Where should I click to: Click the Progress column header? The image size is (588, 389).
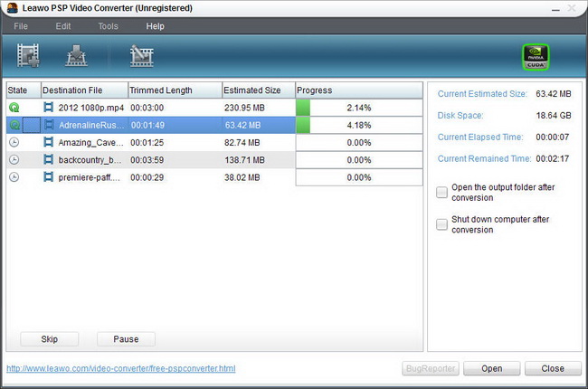point(359,90)
